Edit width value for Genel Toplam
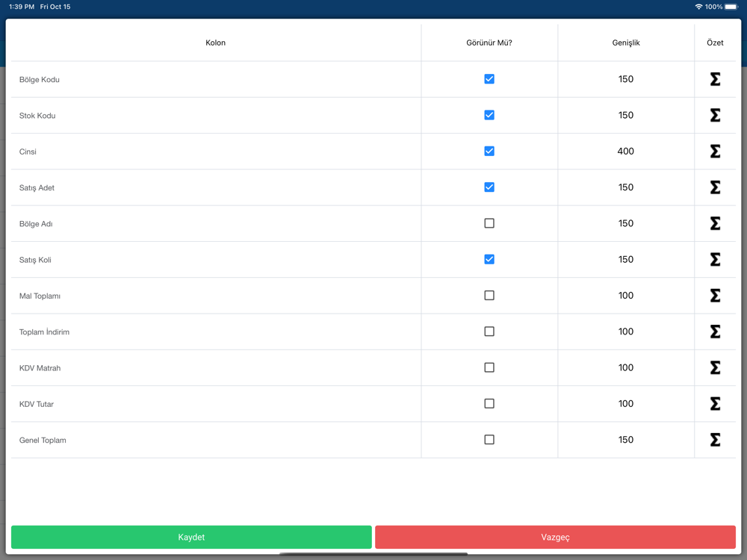This screenshot has height=560, width=747. click(x=626, y=440)
